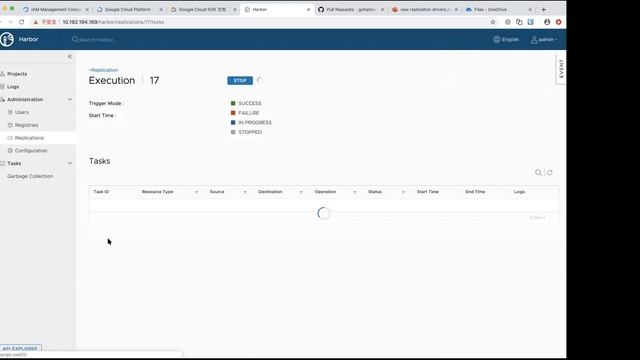The image size is (640, 360).
Task: Open the browser profile icon
Action: (x=547, y=22)
